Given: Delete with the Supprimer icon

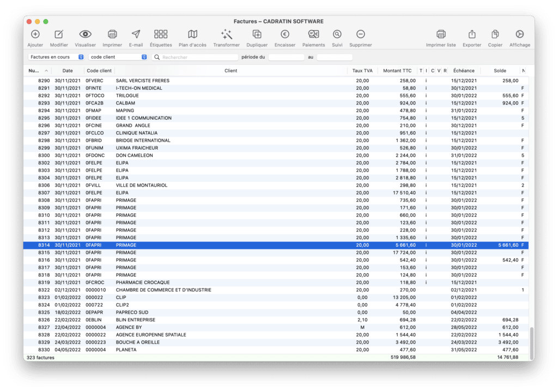Looking at the screenshot, I should [x=361, y=34].
